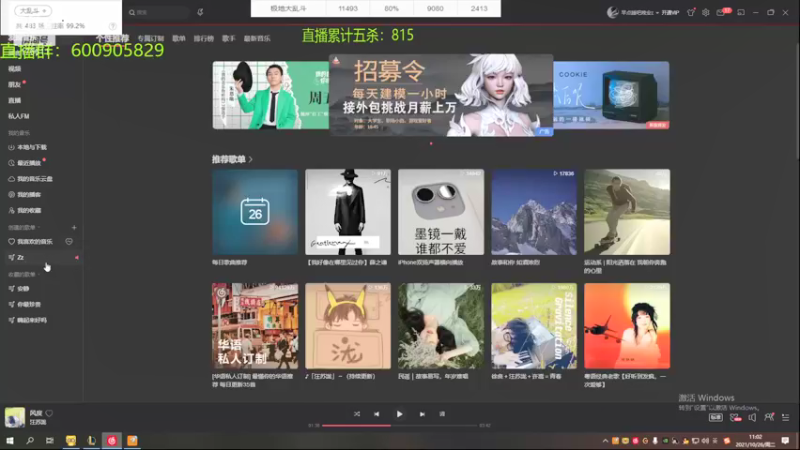Seek along the red playback progress bar
The image size is (800, 450).
click(399, 426)
